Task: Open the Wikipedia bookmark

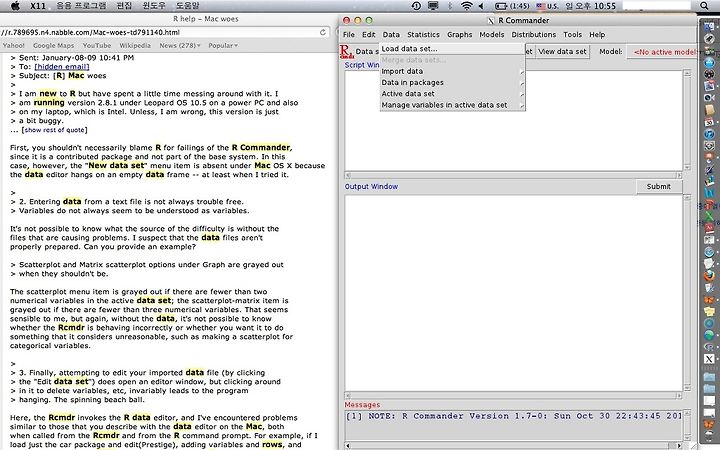Action: point(135,45)
